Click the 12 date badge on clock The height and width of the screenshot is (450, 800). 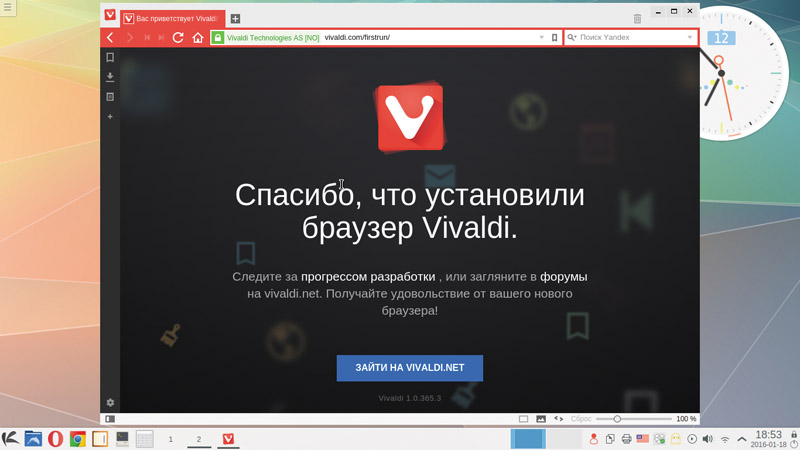click(721, 38)
